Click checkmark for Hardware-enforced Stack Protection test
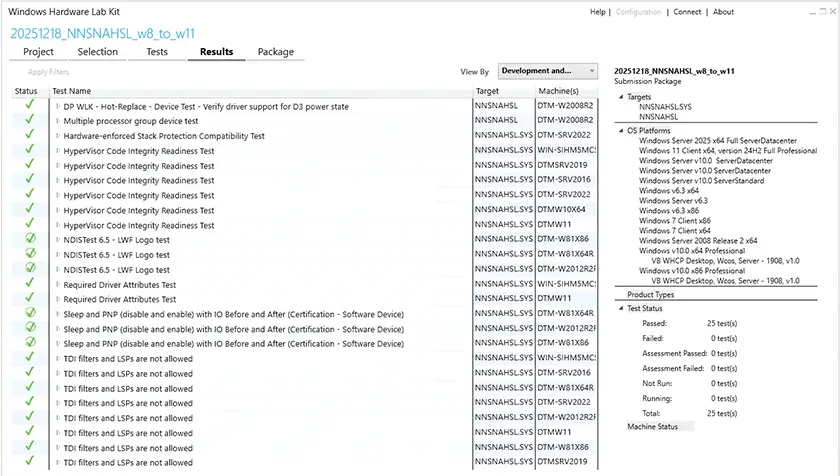The height and width of the screenshot is (476, 840). [x=29, y=134]
